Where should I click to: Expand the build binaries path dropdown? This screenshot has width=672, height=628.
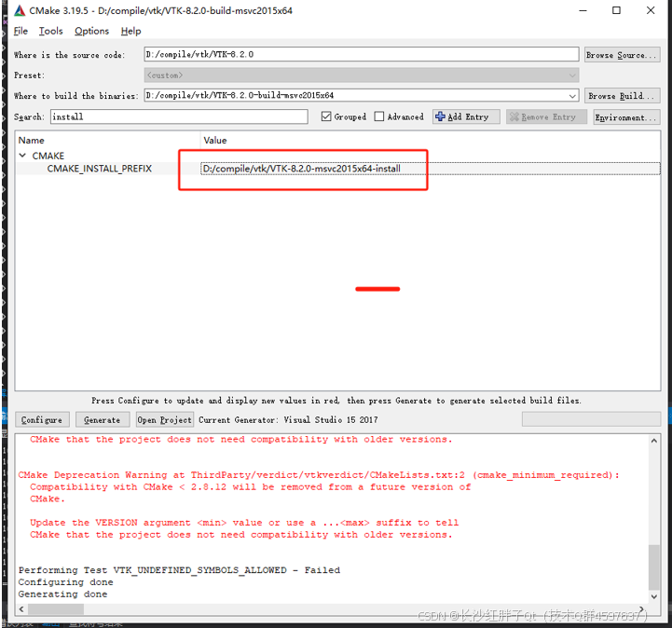click(x=572, y=96)
